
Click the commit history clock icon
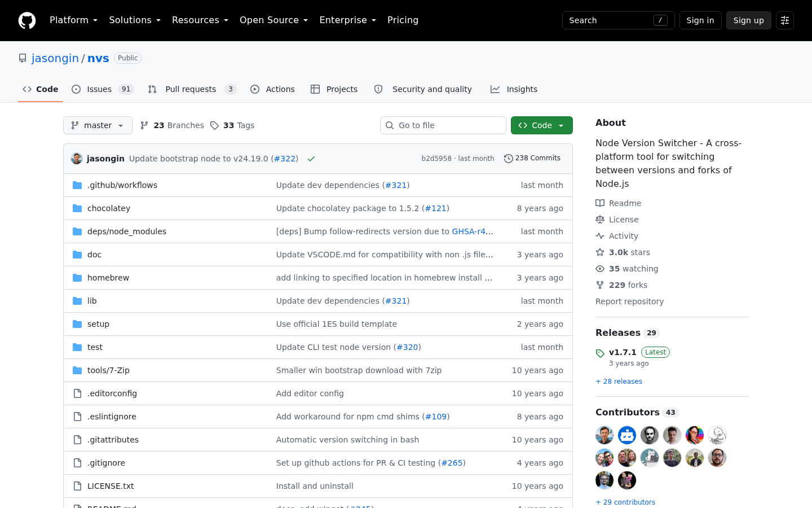point(508,159)
